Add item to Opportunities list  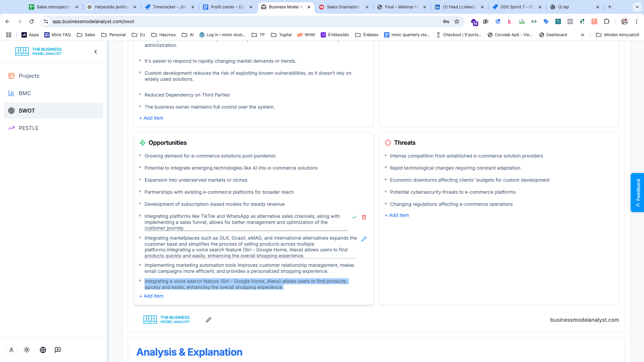(151, 296)
